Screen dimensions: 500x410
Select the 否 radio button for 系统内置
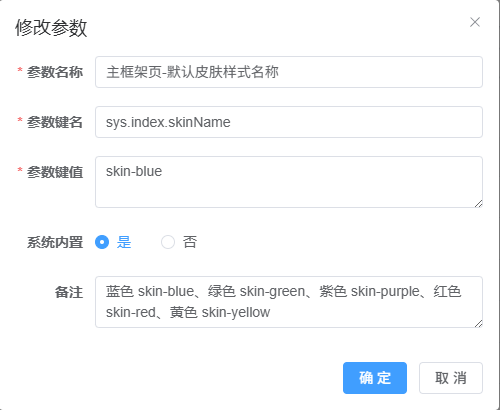(x=168, y=242)
